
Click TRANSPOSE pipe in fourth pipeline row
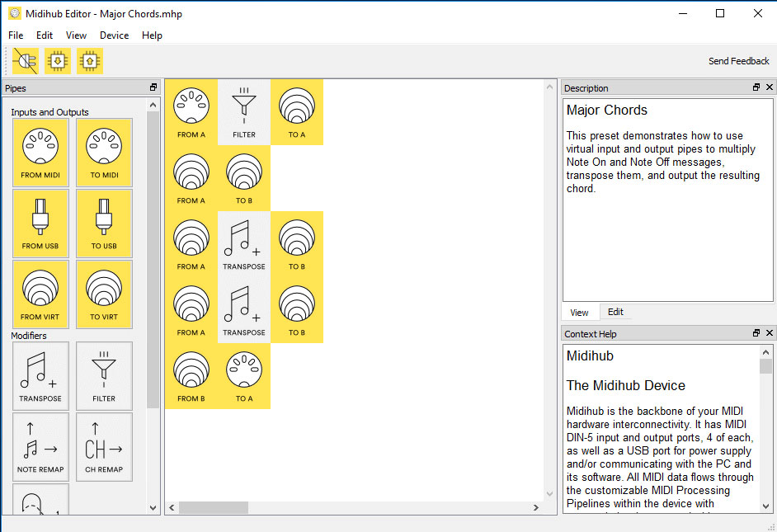click(x=244, y=310)
